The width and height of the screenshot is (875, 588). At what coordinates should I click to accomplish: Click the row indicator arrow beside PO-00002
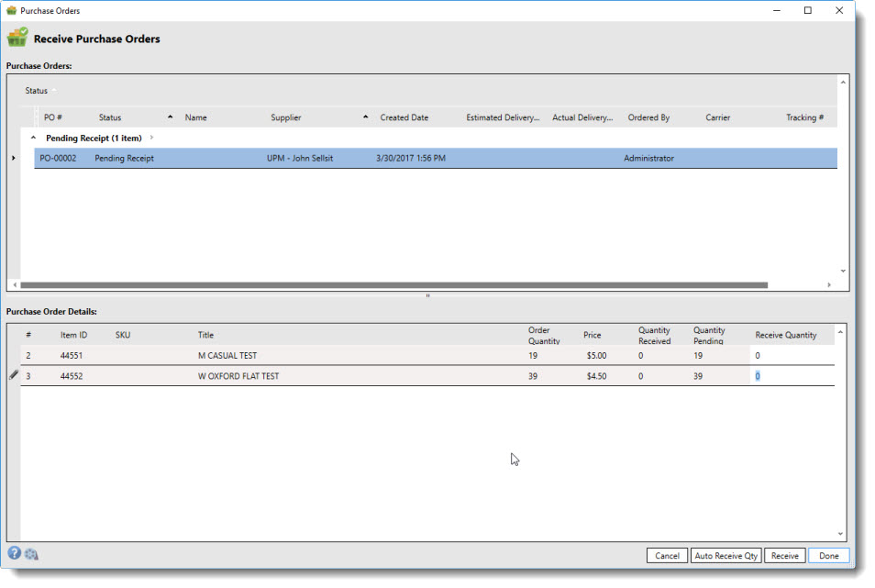(x=13, y=159)
